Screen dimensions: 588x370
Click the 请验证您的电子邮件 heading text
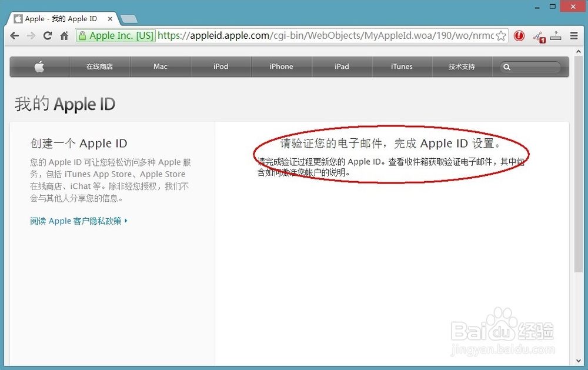point(390,144)
